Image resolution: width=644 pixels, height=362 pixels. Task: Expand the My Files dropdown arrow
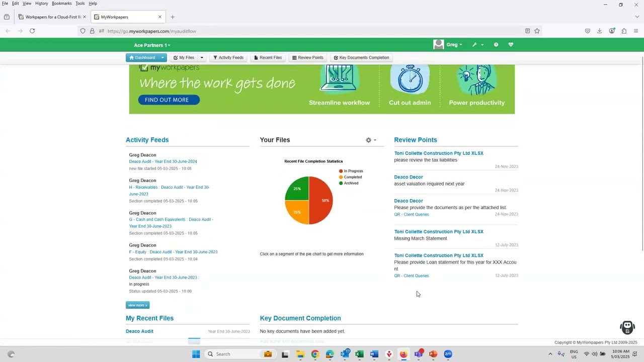click(x=202, y=58)
